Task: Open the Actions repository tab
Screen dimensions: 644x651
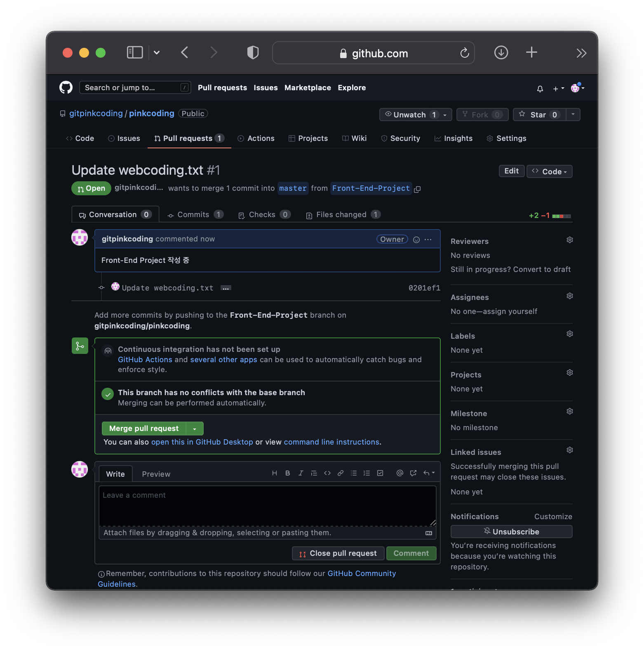Action: 256,138
